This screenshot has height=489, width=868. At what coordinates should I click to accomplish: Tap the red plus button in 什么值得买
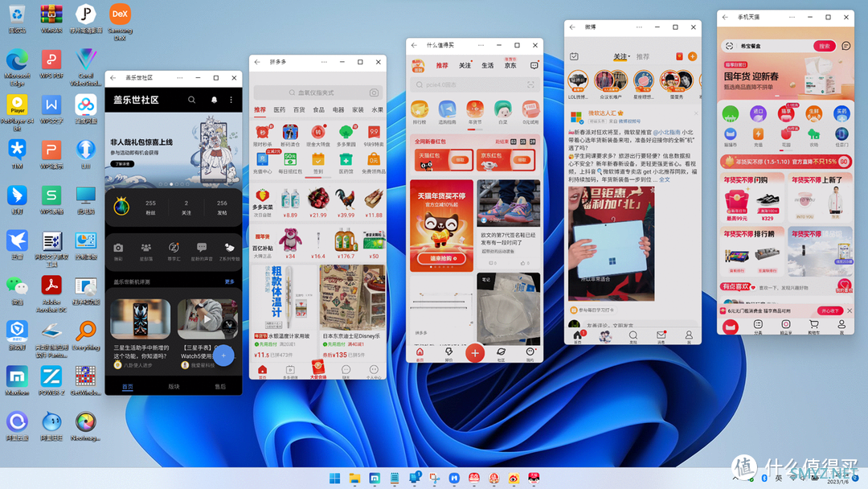point(474,353)
